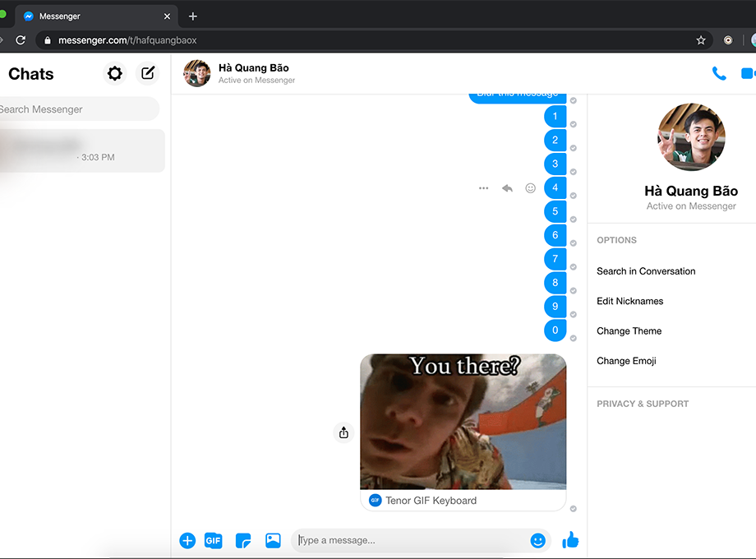
Task: Click message bubble 0
Action: coord(555,330)
